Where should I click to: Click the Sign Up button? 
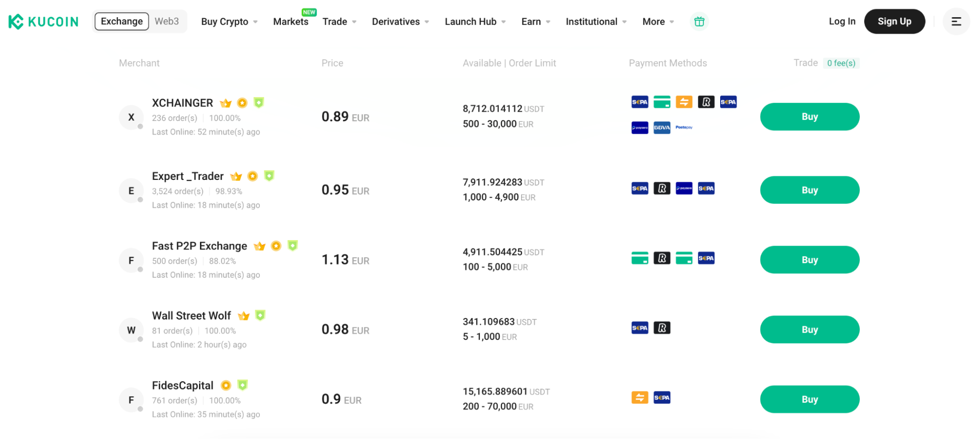point(894,21)
